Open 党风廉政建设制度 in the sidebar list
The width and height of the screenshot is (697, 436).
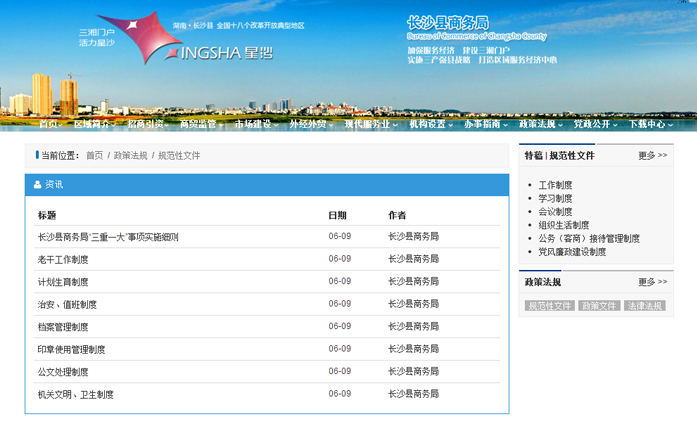[572, 252]
